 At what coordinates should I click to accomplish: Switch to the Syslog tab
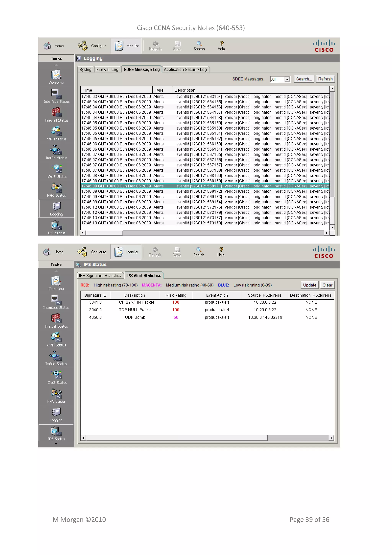point(85,70)
